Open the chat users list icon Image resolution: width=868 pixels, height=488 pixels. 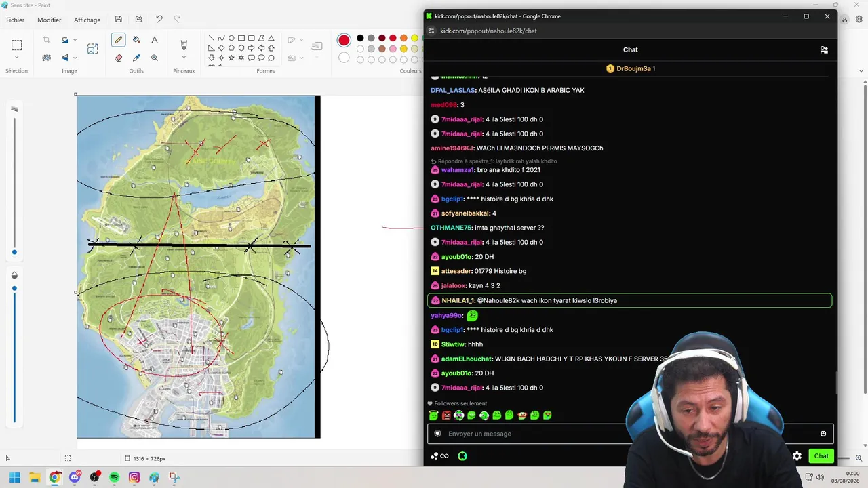[x=824, y=50]
